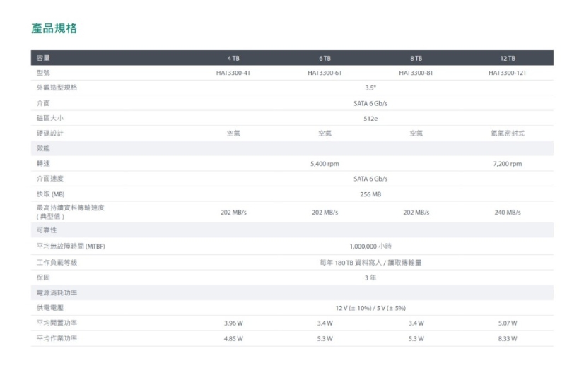Click the 硬碟設計 row label
This screenshot has width=567, height=392.
coord(50,133)
